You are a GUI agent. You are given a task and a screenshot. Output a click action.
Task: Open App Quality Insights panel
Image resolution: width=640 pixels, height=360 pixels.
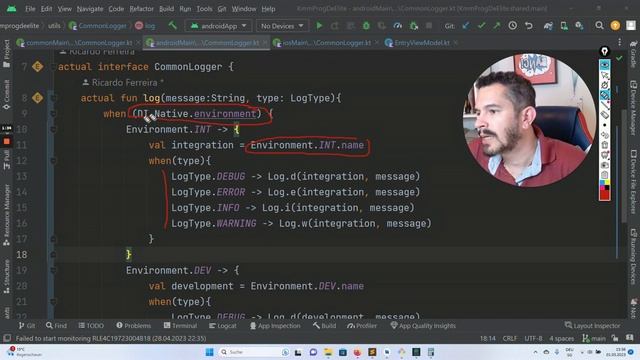click(x=423, y=326)
